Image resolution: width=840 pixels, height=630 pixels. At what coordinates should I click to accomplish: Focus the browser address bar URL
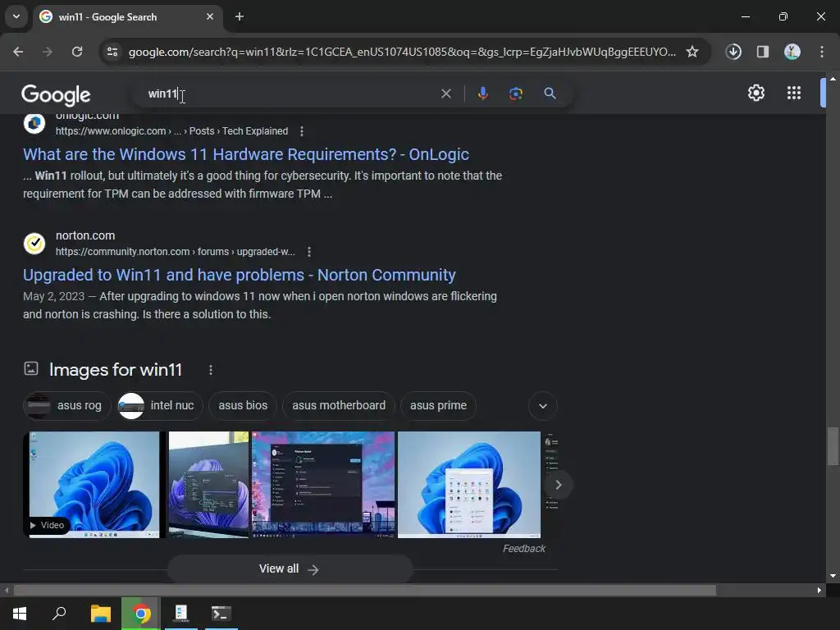tap(402, 52)
